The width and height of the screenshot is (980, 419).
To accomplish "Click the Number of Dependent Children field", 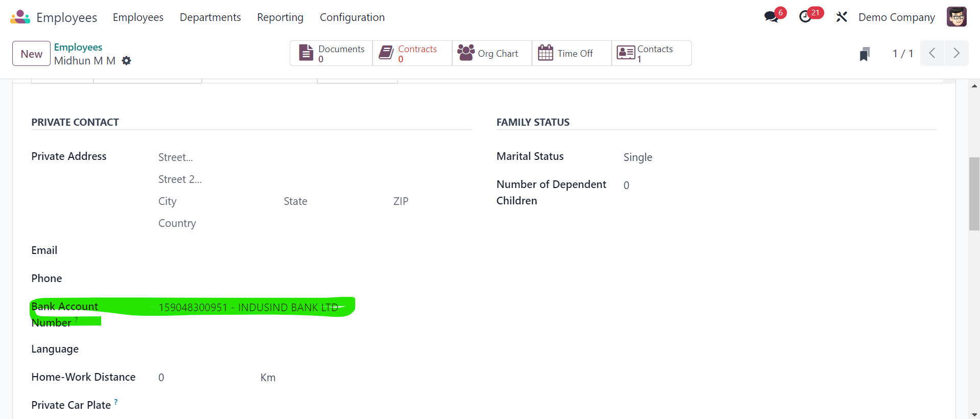I will click(x=780, y=185).
